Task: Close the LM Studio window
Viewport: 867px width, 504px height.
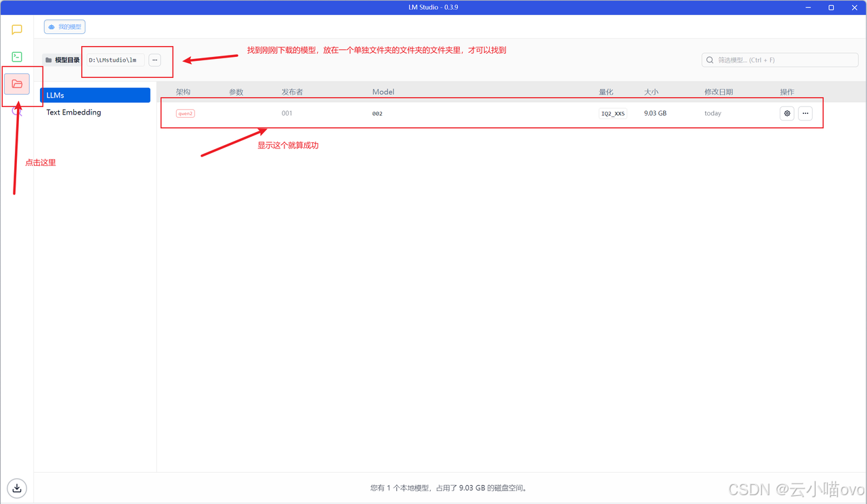Action: tap(855, 7)
